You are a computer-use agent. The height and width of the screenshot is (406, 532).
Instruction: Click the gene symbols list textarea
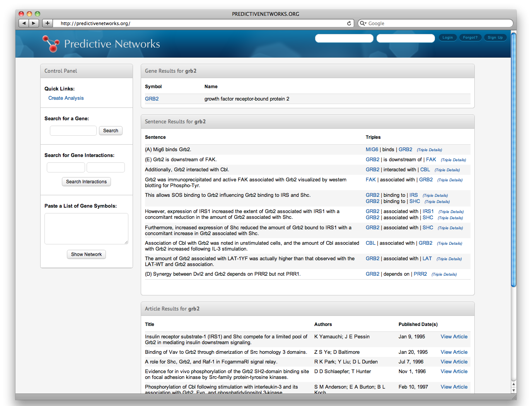point(86,229)
